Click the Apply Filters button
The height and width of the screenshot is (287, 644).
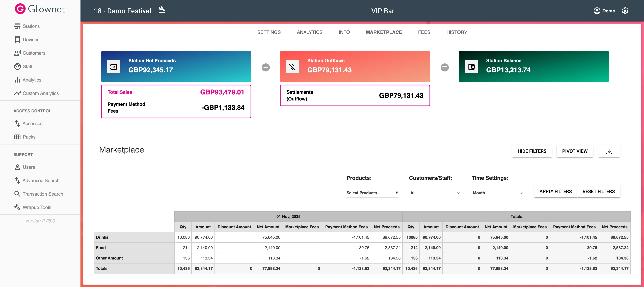click(555, 191)
